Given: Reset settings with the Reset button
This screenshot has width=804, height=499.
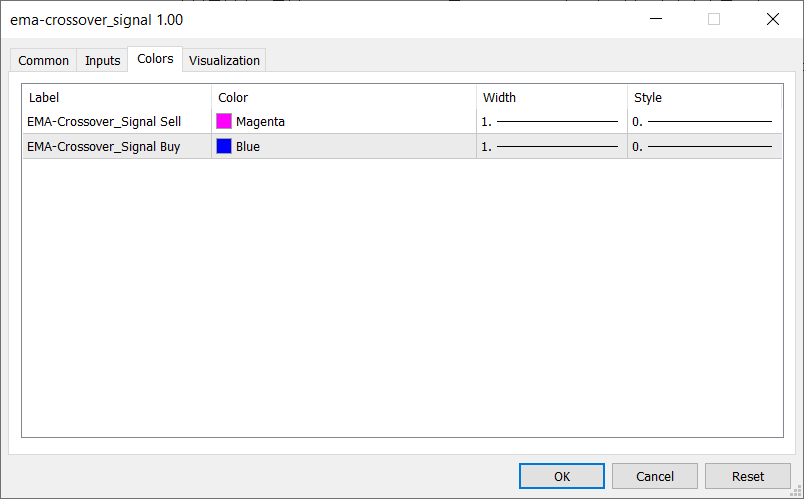Looking at the screenshot, I should (747, 476).
